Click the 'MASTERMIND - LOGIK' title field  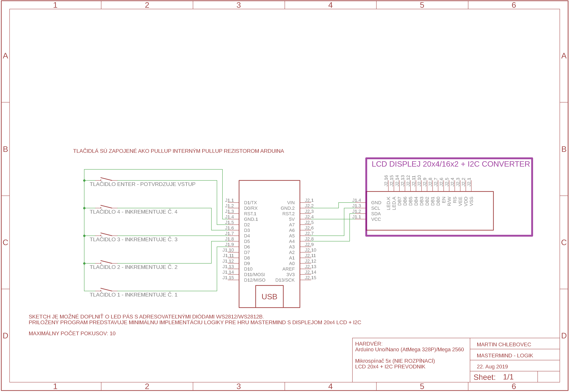coord(505,355)
